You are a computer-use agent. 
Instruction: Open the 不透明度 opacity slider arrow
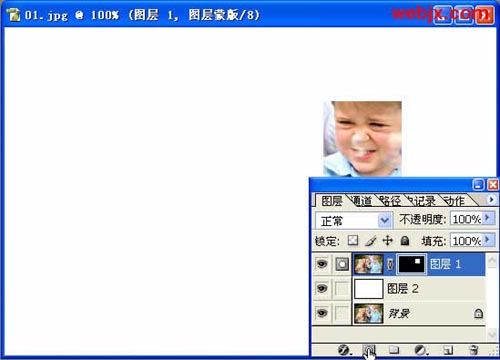point(488,219)
